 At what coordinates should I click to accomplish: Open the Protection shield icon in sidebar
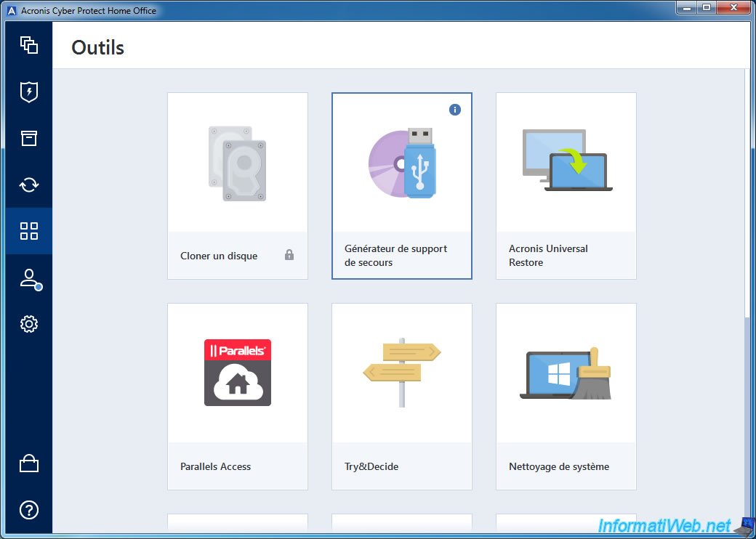(x=28, y=92)
